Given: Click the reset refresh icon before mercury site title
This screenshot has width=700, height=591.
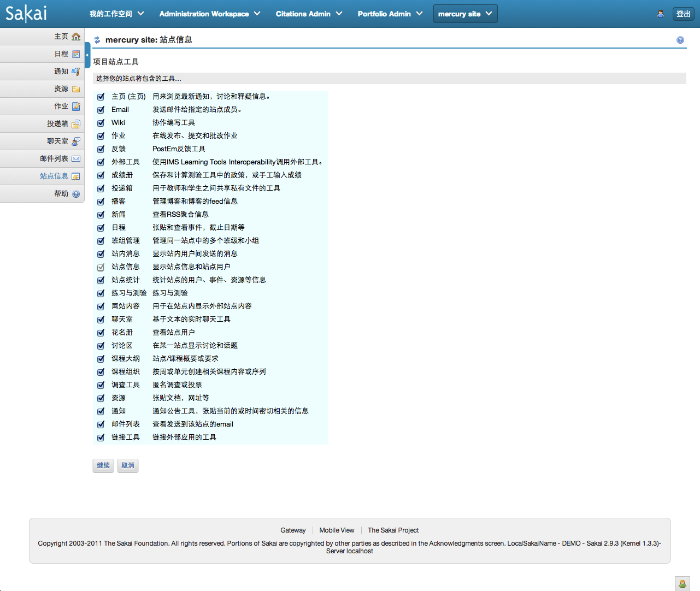Looking at the screenshot, I should [x=97, y=40].
